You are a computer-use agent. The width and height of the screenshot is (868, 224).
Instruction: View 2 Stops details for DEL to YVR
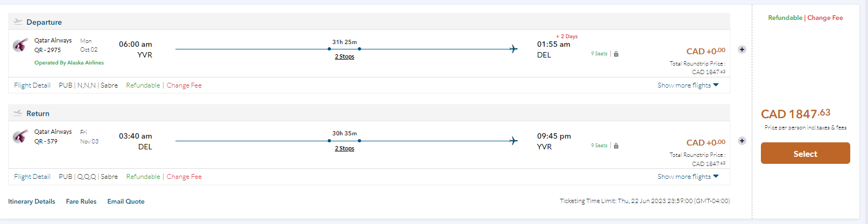[x=344, y=149]
